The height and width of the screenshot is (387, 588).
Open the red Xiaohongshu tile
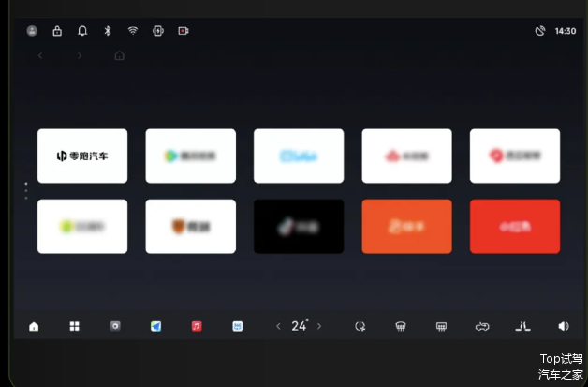click(515, 226)
